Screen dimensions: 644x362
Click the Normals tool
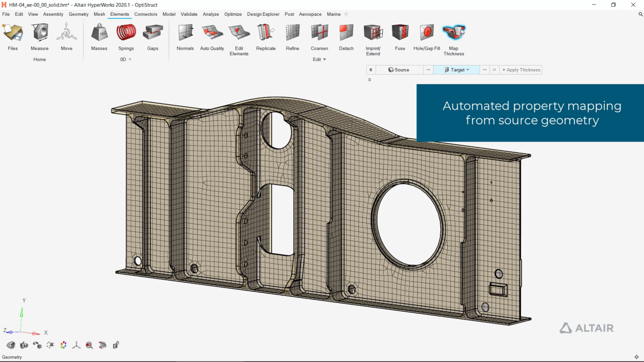pyautogui.click(x=186, y=37)
